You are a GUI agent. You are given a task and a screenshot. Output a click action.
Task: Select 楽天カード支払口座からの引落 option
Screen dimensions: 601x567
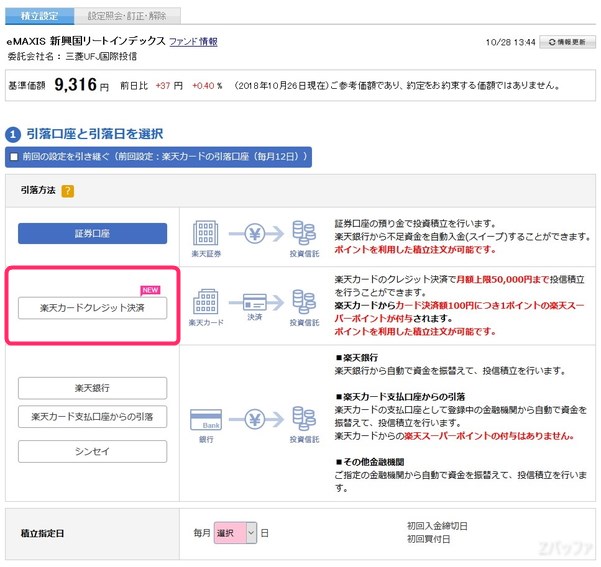tap(92, 416)
